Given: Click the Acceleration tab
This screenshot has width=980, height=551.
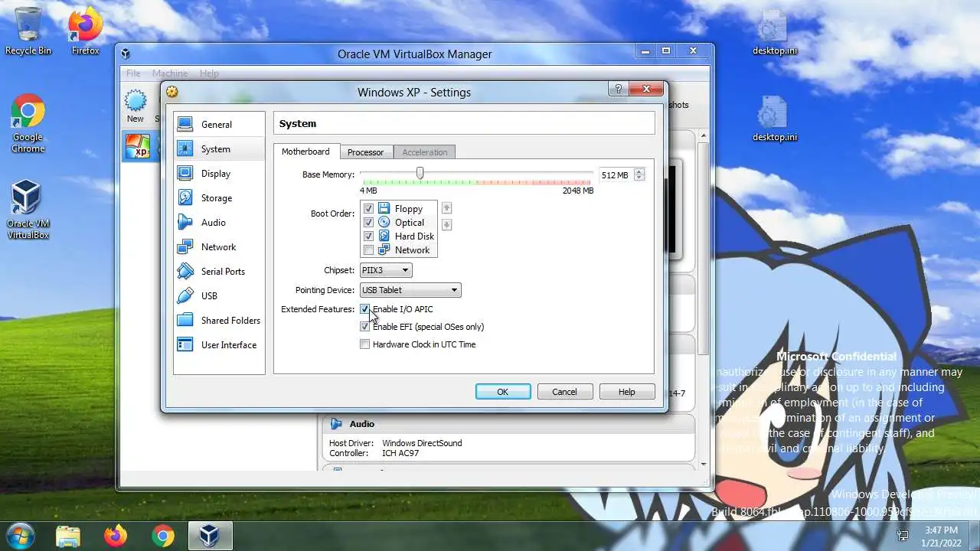Looking at the screenshot, I should tap(425, 152).
